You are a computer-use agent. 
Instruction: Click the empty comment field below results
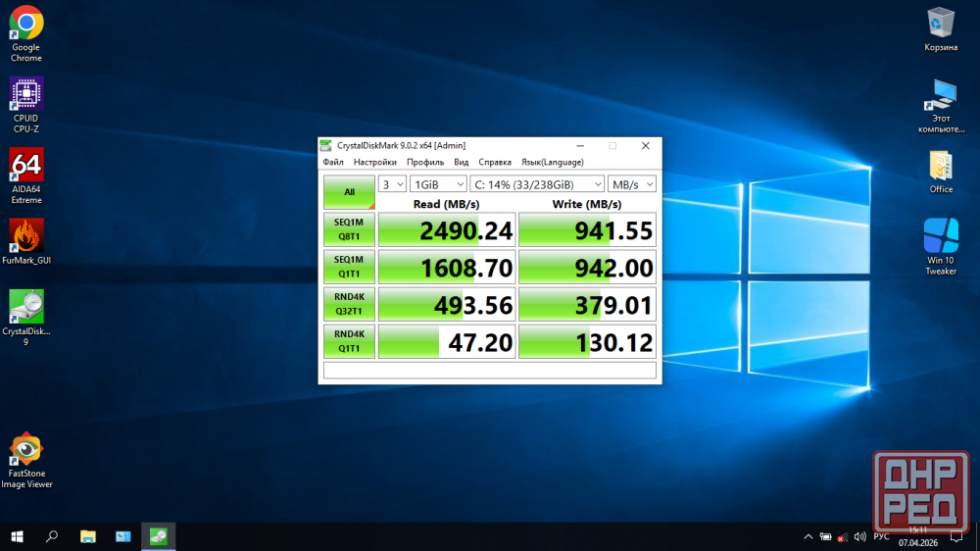[489, 370]
